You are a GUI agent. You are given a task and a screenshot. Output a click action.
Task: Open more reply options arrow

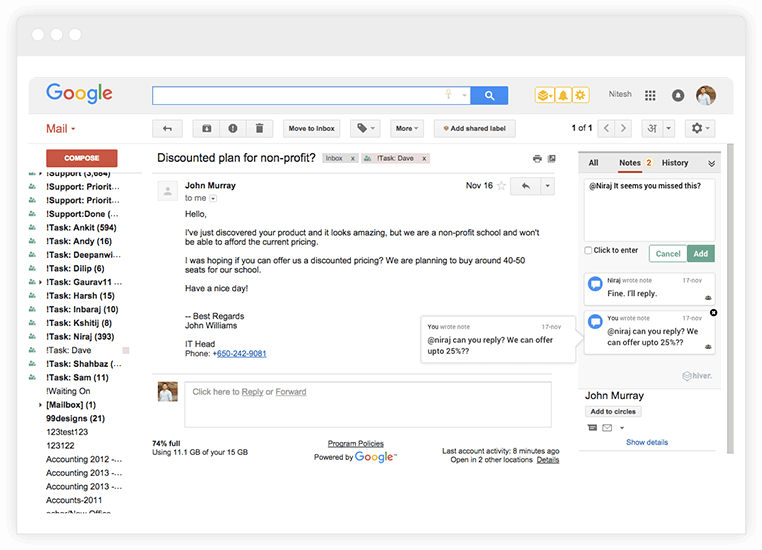[547, 186]
